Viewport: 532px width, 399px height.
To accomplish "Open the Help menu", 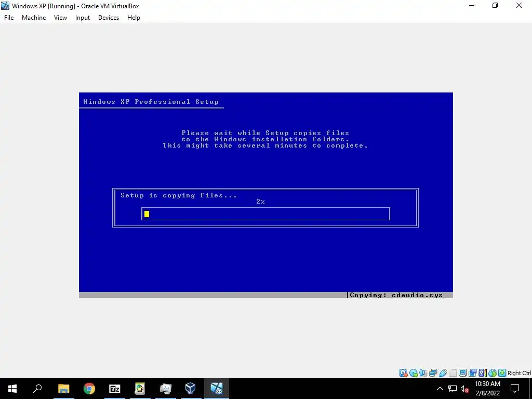I will [x=134, y=18].
